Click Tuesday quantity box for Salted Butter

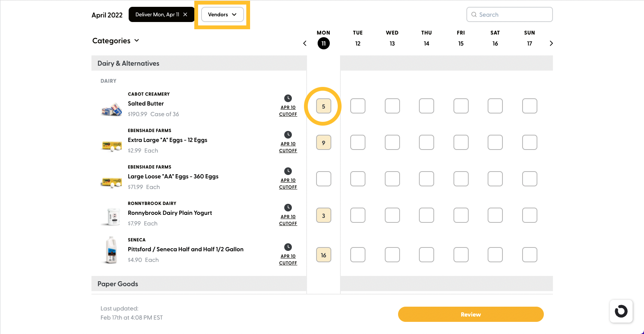click(358, 106)
